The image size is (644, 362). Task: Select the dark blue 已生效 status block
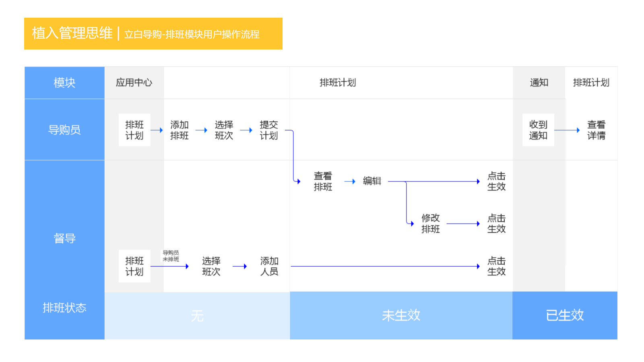tap(565, 315)
